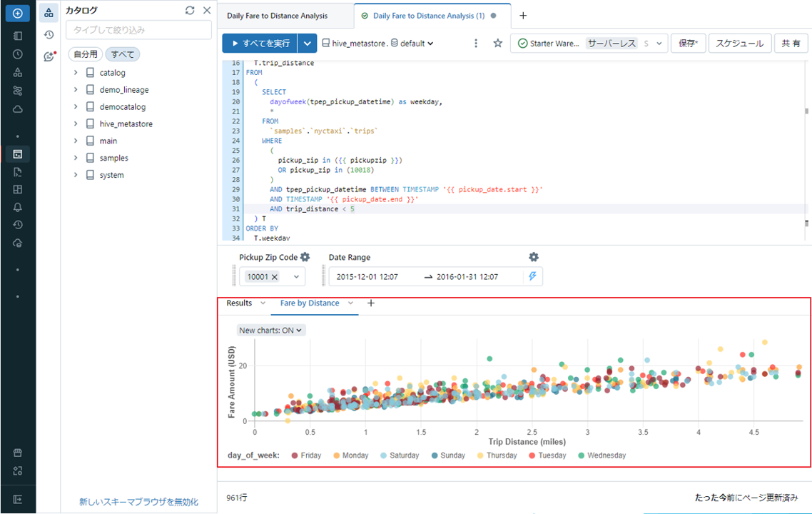
Task: Click the catalog filter text field
Action: coord(138,30)
